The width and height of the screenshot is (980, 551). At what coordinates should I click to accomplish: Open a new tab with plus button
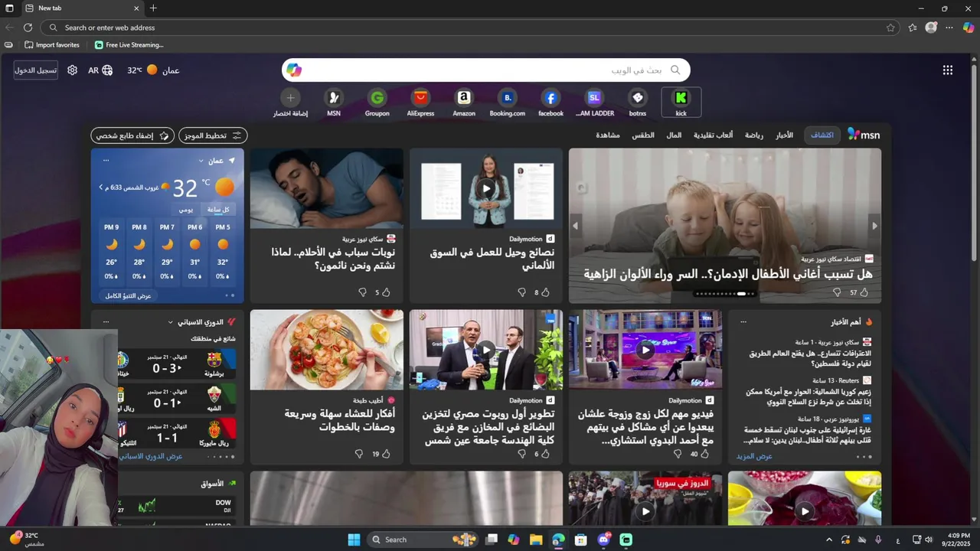pos(153,8)
